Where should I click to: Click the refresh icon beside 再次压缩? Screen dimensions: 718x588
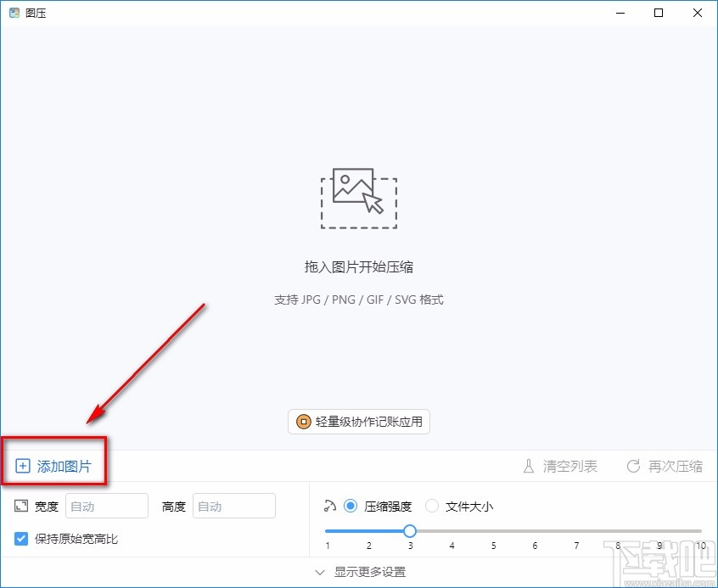click(x=632, y=465)
